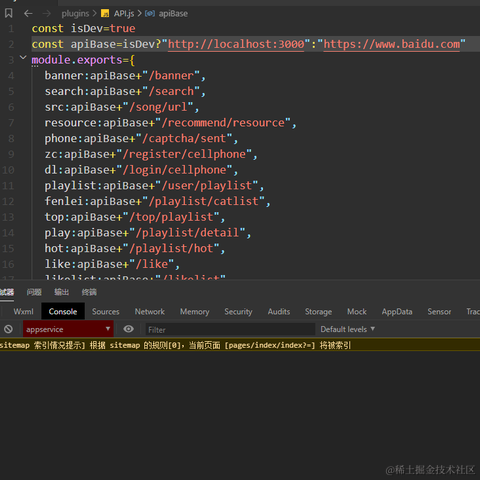Select the apiBase breadcrumb item
This screenshot has width=480, height=480.
173,14
